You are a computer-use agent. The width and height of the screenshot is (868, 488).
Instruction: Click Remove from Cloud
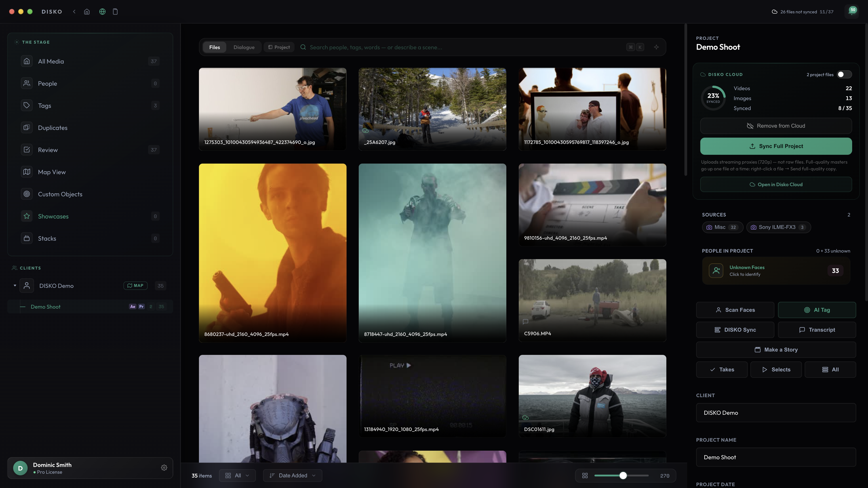pyautogui.click(x=776, y=126)
